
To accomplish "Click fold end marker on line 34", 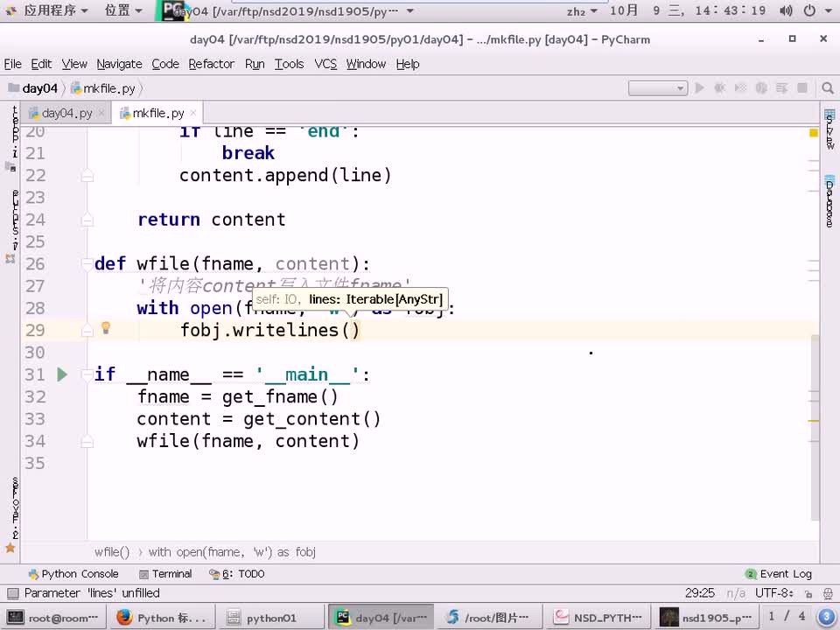I will (87, 441).
